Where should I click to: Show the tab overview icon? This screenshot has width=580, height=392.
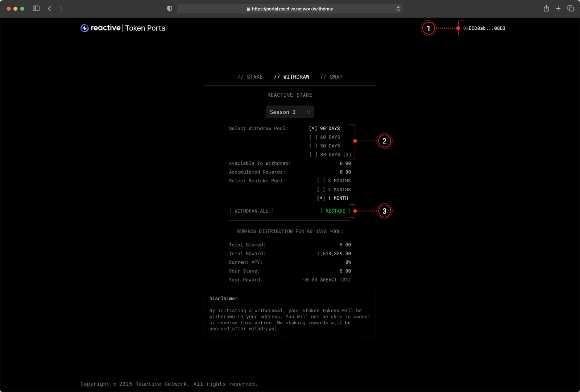pyautogui.click(x=571, y=8)
